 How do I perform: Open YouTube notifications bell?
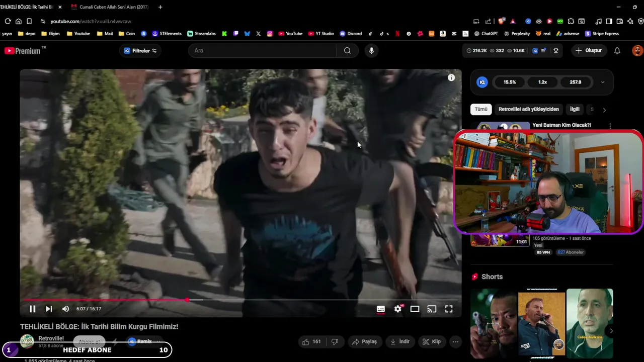coord(617,50)
